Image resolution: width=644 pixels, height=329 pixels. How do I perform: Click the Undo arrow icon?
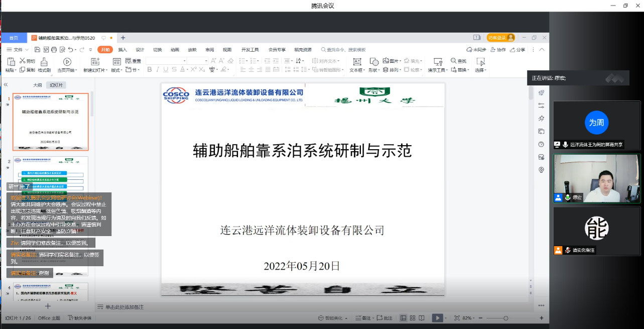click(70, 50)
